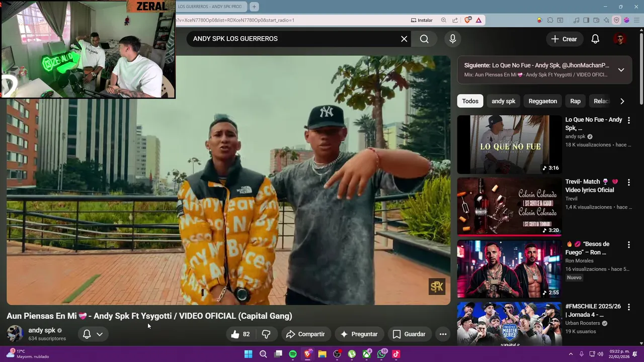
Task: Start voice search with the microphone
Action: [x=453, y=39]
